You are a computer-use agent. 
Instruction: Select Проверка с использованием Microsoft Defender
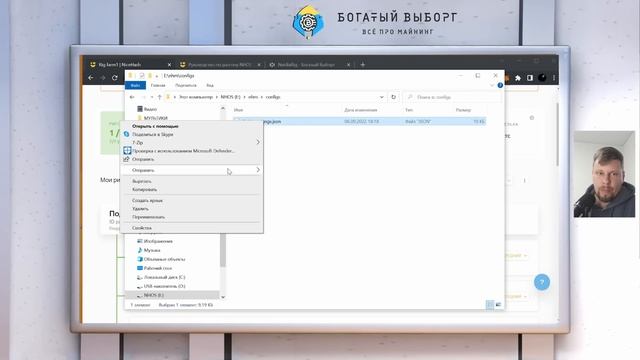[x=184, y=151]
